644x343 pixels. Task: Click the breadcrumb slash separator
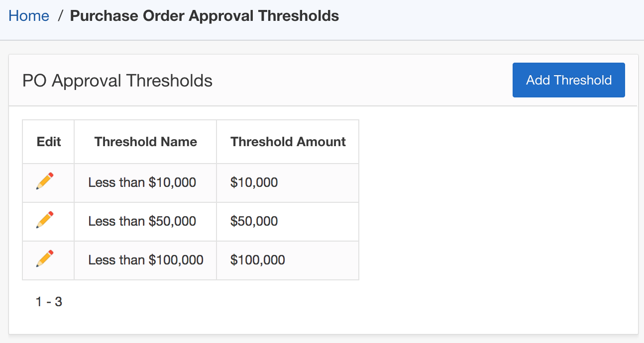point(60,16)
